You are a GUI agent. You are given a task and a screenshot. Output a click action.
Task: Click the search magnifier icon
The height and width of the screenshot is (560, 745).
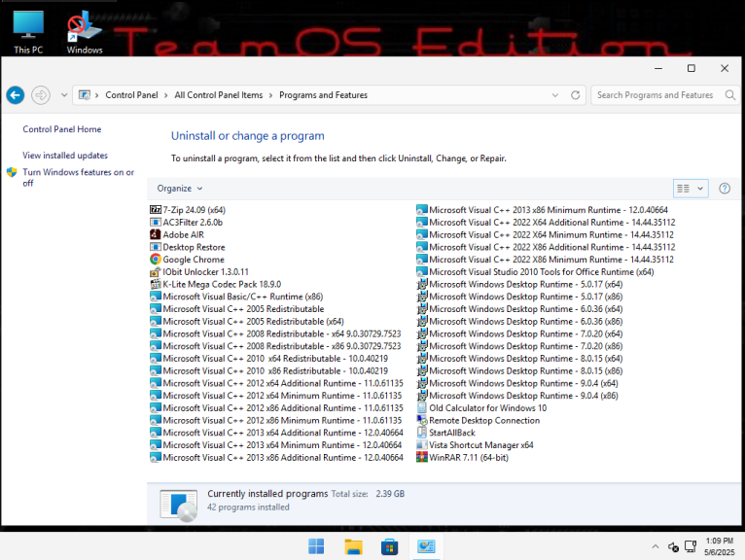click(730, 95)
